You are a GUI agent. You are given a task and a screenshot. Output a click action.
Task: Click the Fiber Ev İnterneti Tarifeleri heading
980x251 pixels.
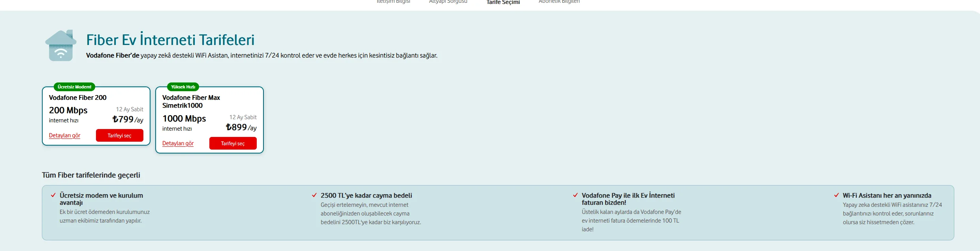pos(170,40)
